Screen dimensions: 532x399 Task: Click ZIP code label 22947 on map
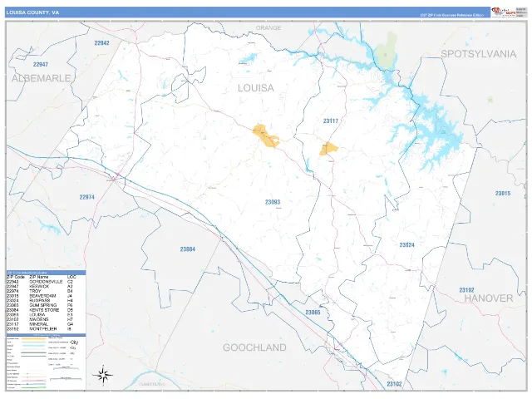(41, 64)
